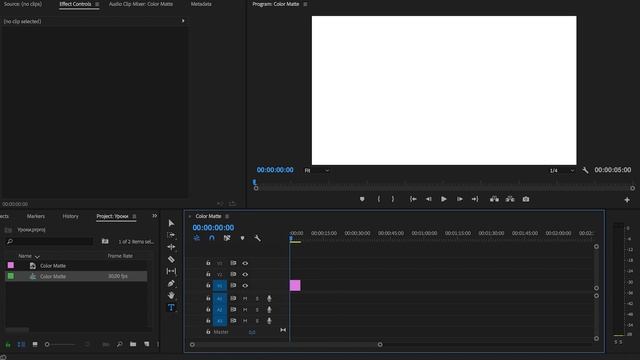The width and height of the screenshot is (640, 360).
Task: Click the Extract button
Action: point(510,199)
